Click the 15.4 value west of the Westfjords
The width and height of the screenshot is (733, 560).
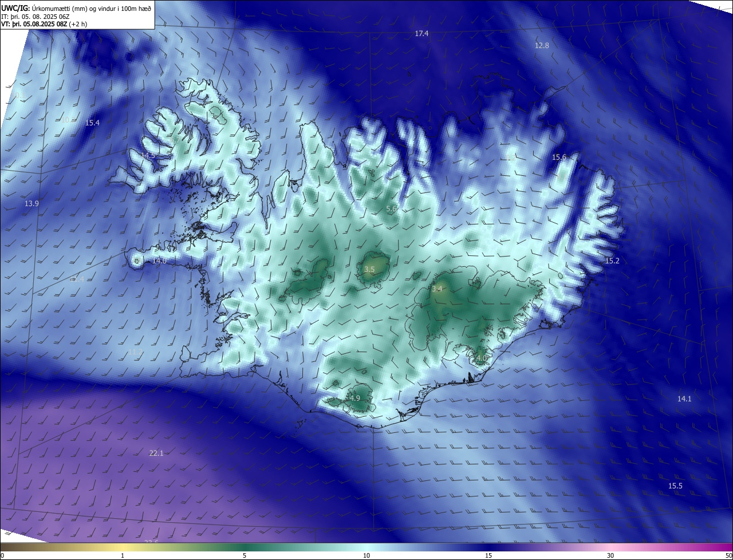coord(92,123)
